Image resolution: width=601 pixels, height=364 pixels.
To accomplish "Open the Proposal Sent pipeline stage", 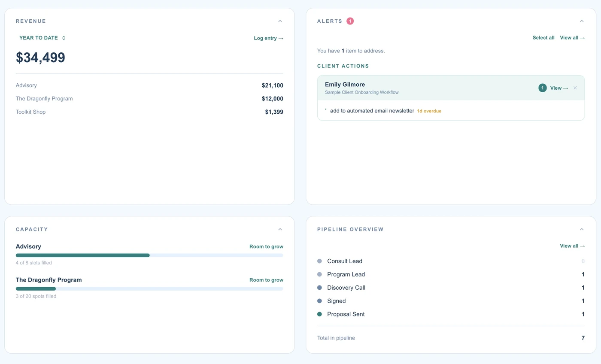I will (451, 314).
